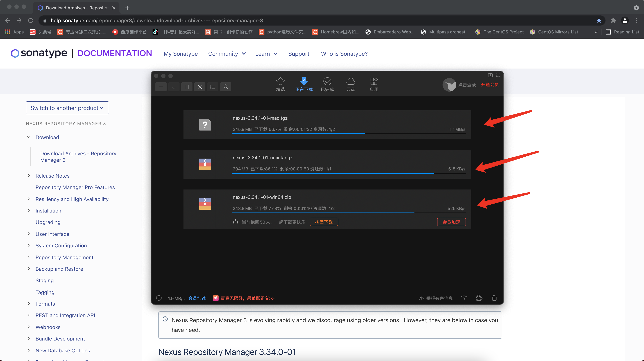Expand the Installation tree item

pyautogui.click(x=29, y=210)
